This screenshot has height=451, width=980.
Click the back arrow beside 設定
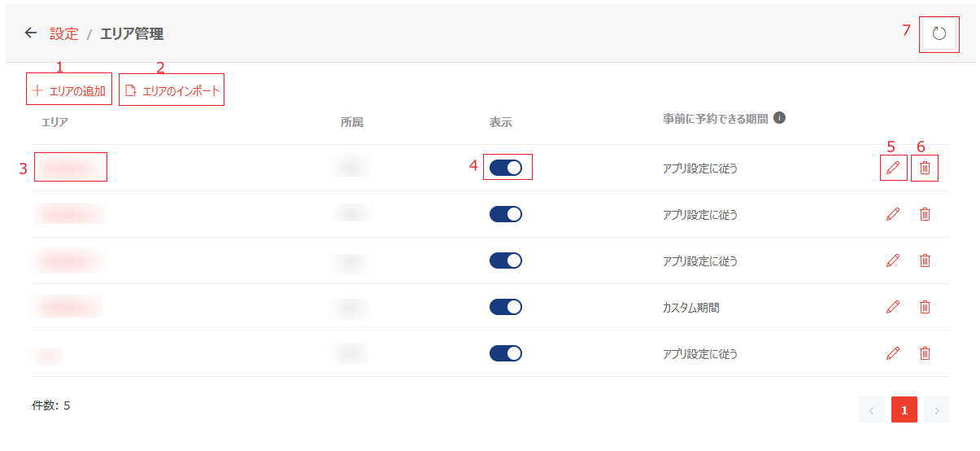pyautogui.click(x=31, y=33)
